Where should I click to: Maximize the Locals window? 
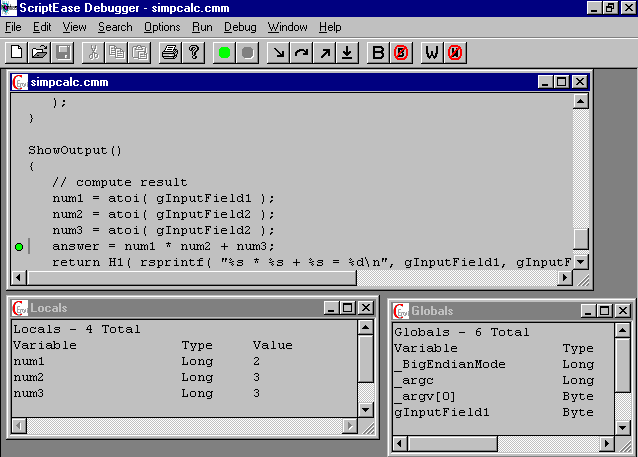tap(347, 308)
